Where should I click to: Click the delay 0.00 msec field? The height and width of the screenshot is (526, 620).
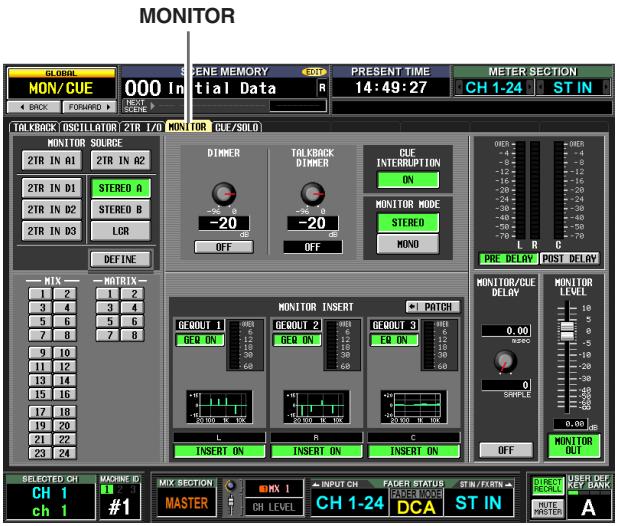[506, 331]
